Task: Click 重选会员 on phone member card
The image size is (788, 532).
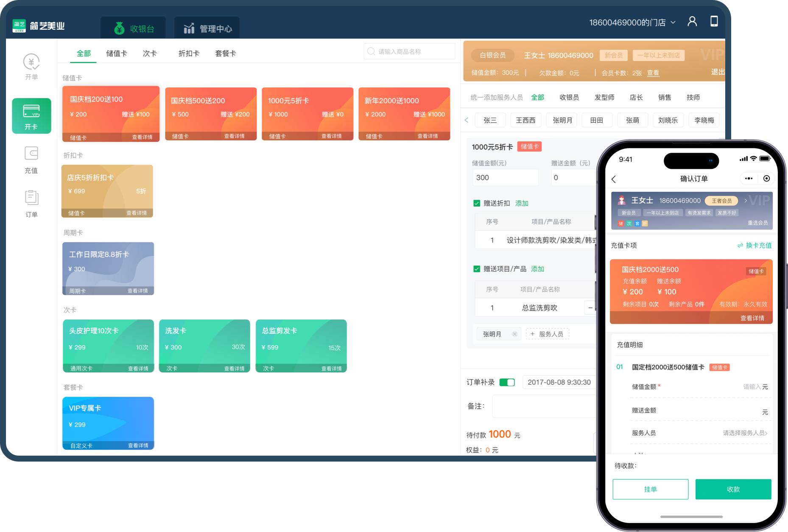Action: (x=757, y=223)
